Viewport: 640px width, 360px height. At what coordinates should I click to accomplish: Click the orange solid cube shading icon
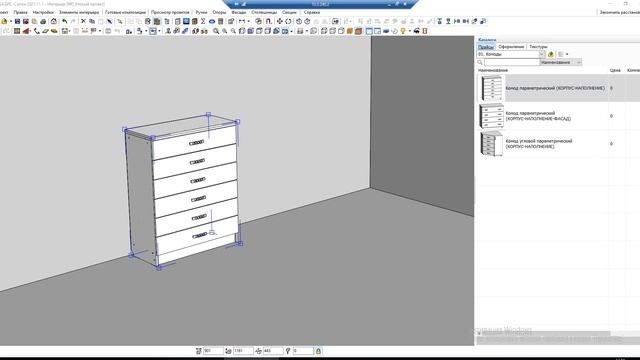pyautogui.click(x=350, y=31)
